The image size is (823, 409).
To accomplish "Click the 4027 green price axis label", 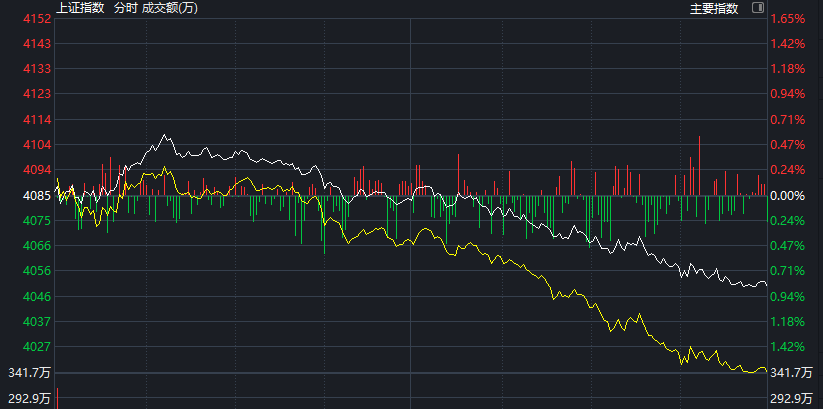I will click(36, 347).
